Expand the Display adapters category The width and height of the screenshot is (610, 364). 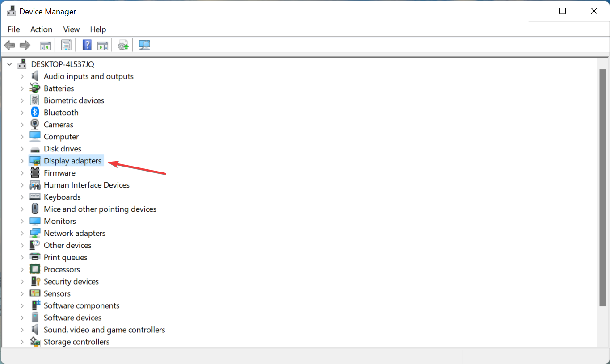point(22,160)
